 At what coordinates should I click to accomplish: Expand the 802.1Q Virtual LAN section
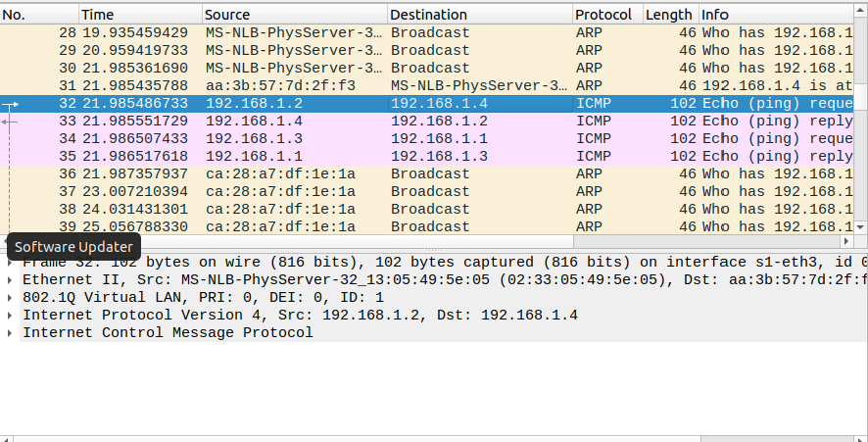coord(10,297)
